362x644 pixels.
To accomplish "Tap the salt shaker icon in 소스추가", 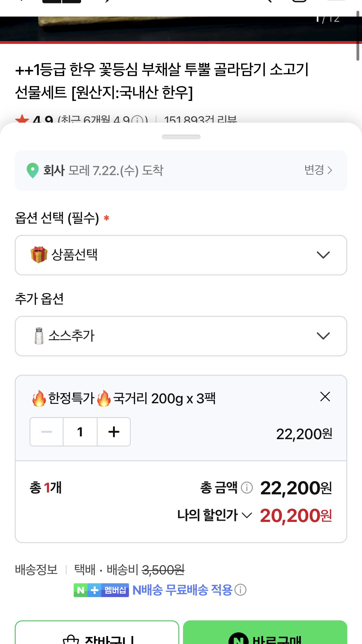I will [39, 336].
